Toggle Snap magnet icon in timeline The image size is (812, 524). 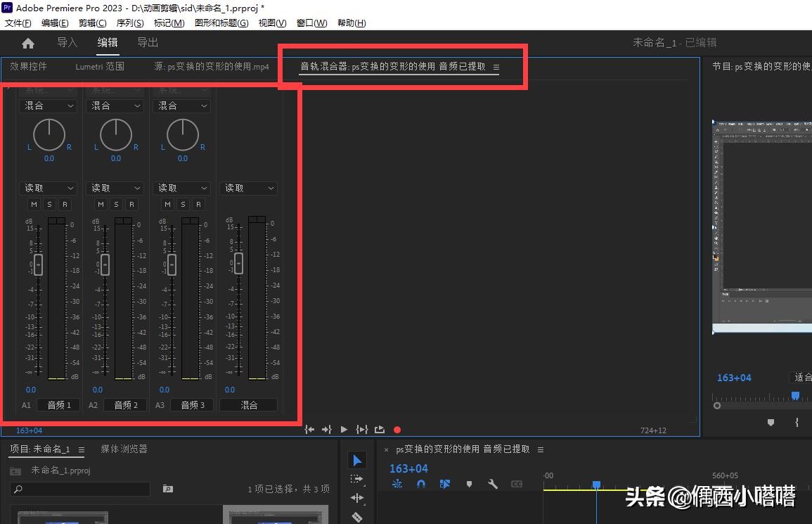(420, 484)
